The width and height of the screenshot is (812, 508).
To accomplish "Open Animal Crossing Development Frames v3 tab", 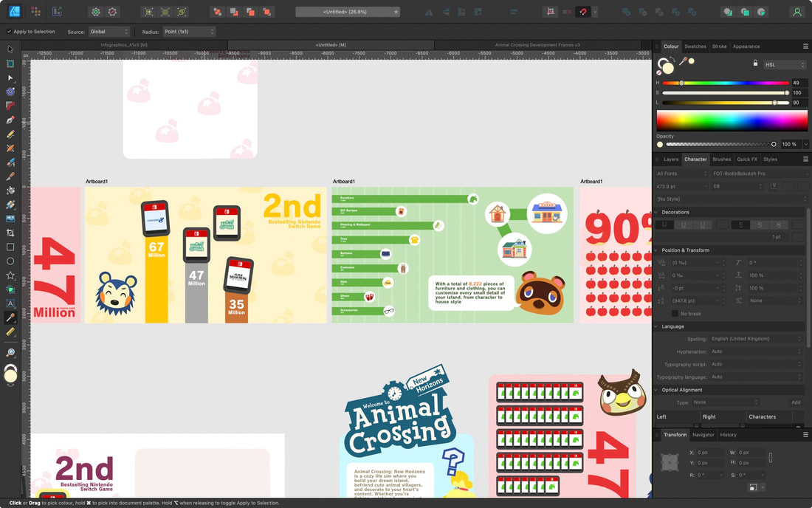I will pos(537,45).
